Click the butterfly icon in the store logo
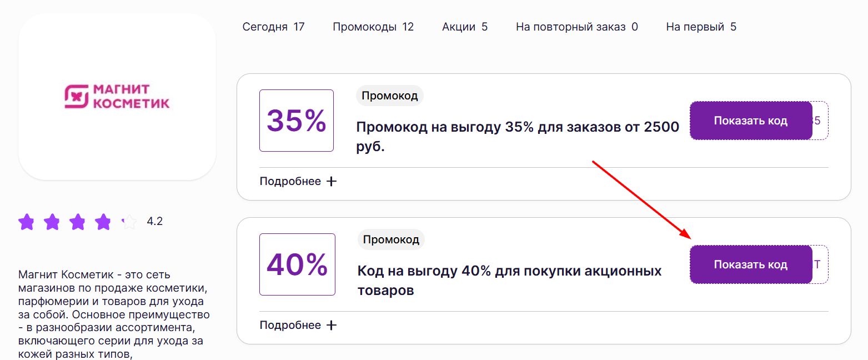 coord(77,96)
